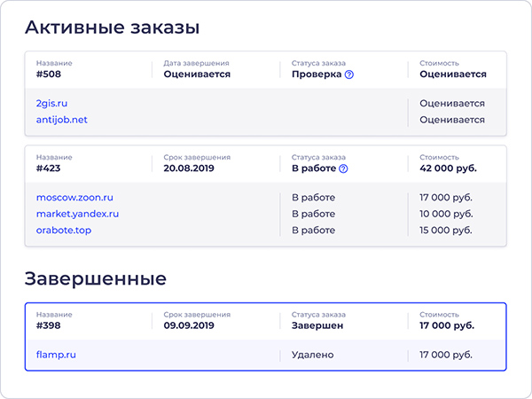532x399 pixels.
Task: Click the Оценивается cost for antijob.net
Action: coord(452,120)
